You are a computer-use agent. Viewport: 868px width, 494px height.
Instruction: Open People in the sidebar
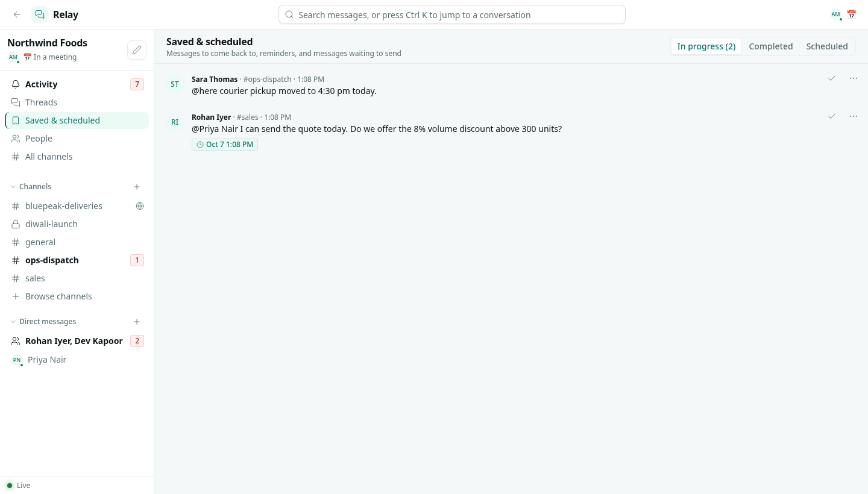pyautogui.click(x=77, y=139)
